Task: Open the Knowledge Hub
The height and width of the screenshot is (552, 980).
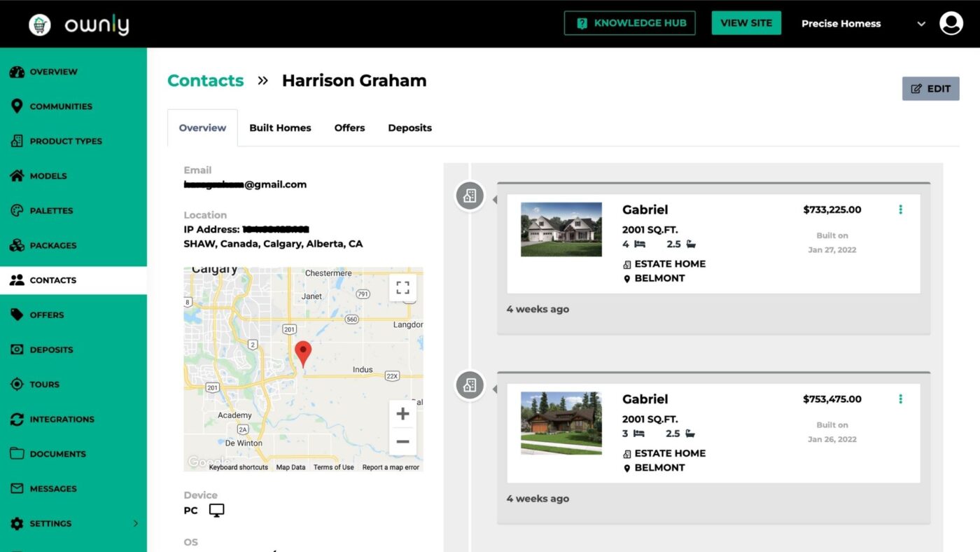Action: tap(629, 22)
